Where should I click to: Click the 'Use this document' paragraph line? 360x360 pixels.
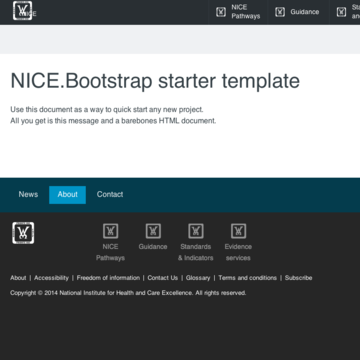(x=107, y=109)
